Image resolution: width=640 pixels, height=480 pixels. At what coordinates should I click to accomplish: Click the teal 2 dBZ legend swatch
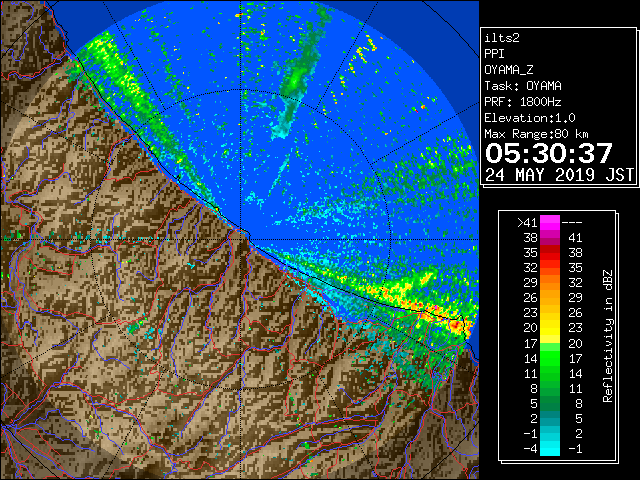pyautogui.click(x=550, y=418)
